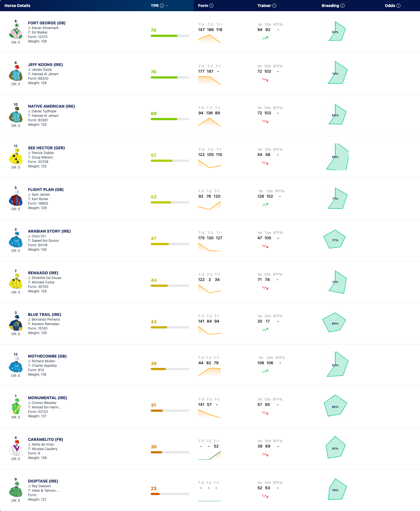
Task: Click Caramelito form sparkline chart
Action: (x=209, y=455)
